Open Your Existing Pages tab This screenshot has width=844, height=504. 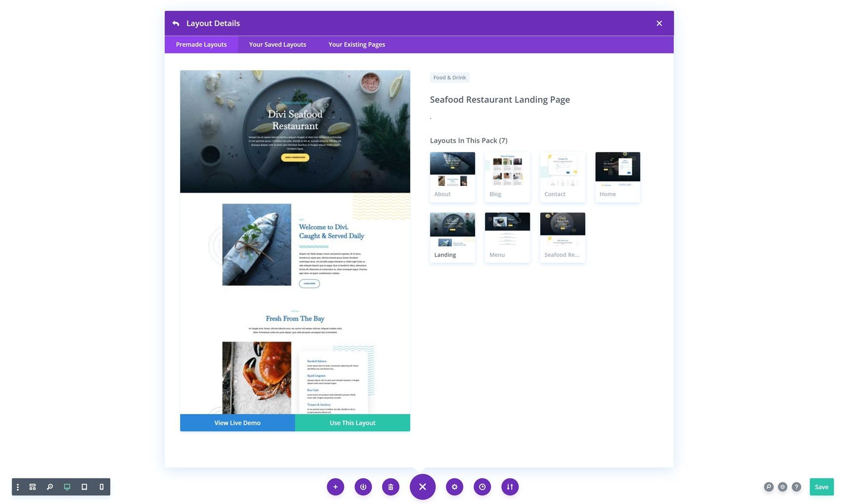[357, 45]
